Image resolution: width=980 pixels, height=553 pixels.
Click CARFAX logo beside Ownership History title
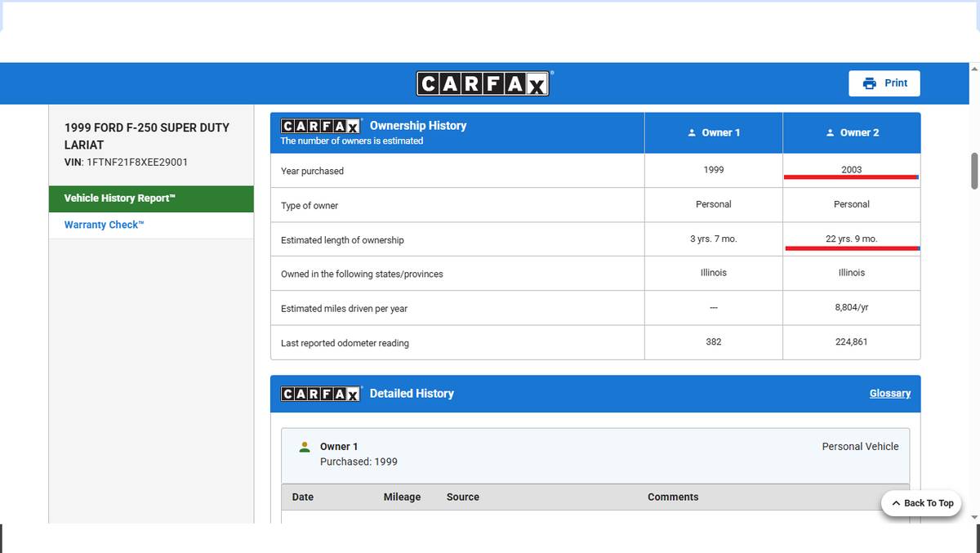tap(321, 126)
